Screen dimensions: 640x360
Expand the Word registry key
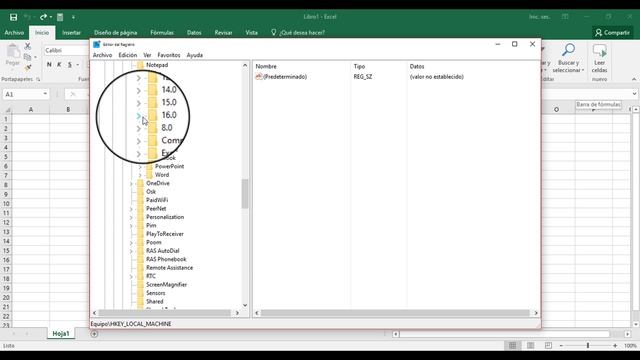tap(140, 175)
